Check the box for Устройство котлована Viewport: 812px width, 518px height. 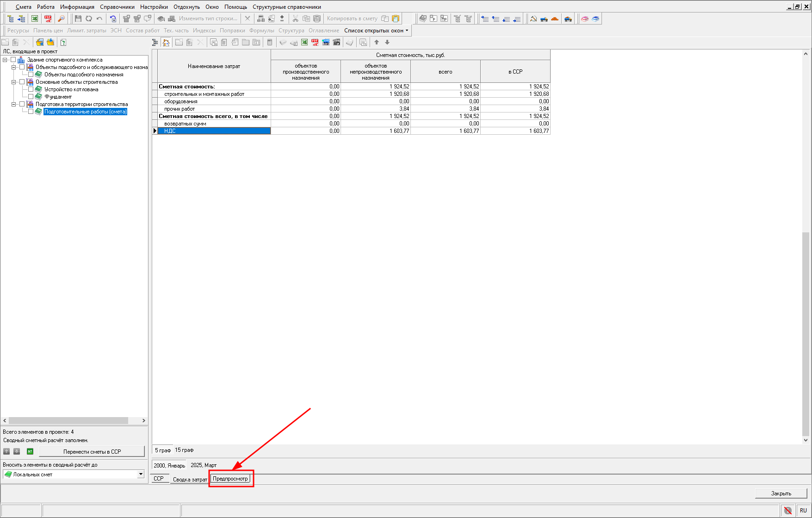click(x=31, y=89)
